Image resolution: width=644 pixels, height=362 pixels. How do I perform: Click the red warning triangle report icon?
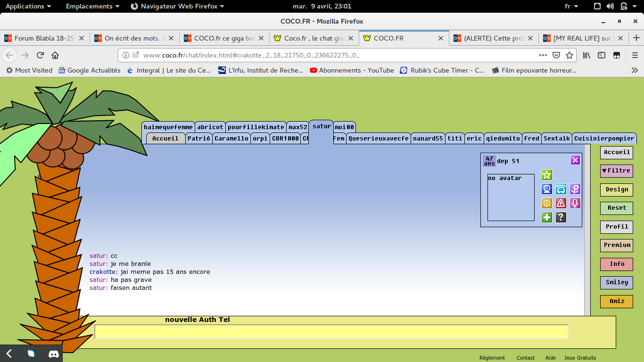[561, 203]
